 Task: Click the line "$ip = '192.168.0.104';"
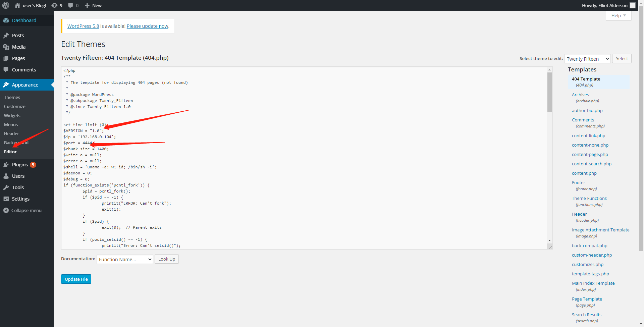coord(90,137)
